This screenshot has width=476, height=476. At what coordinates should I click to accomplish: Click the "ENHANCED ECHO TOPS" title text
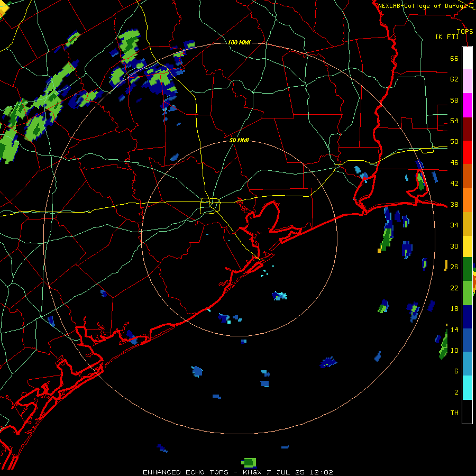[x=186, y=472]
